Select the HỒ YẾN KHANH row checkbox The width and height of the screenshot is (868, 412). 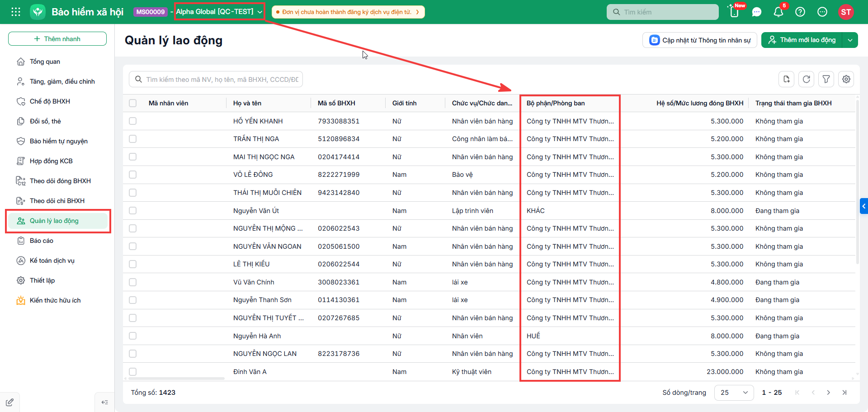(132, 121)
